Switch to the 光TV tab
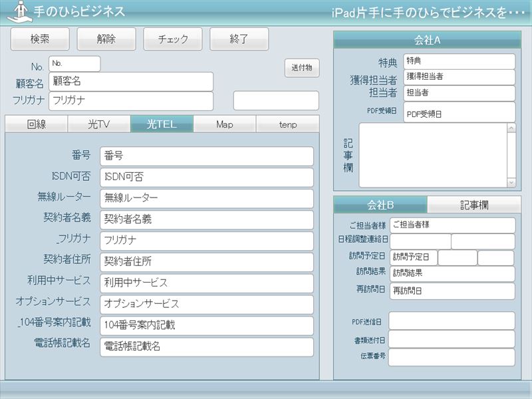Image resolution: width=532 pixels, height=399 pixels. coord(99,124)
